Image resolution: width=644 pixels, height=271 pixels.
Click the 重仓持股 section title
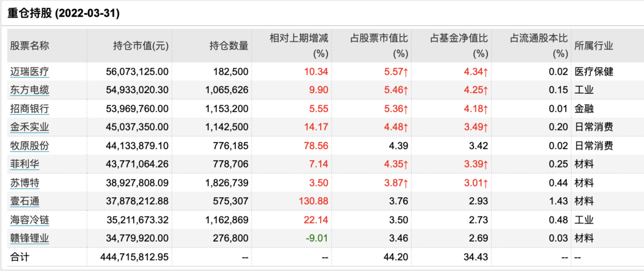pyautogui.click(x=64, y=14)
